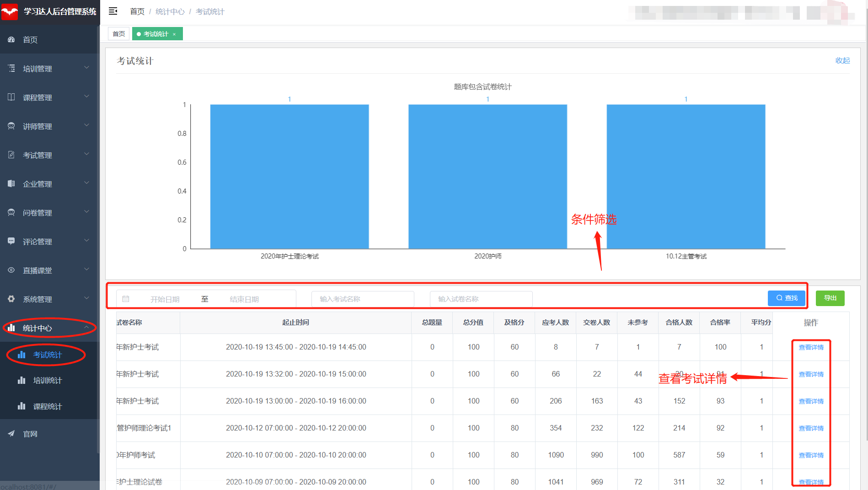View details for 13:45:00 exam row
Screen dimensions: 868x490
click(x=811, y=347)
